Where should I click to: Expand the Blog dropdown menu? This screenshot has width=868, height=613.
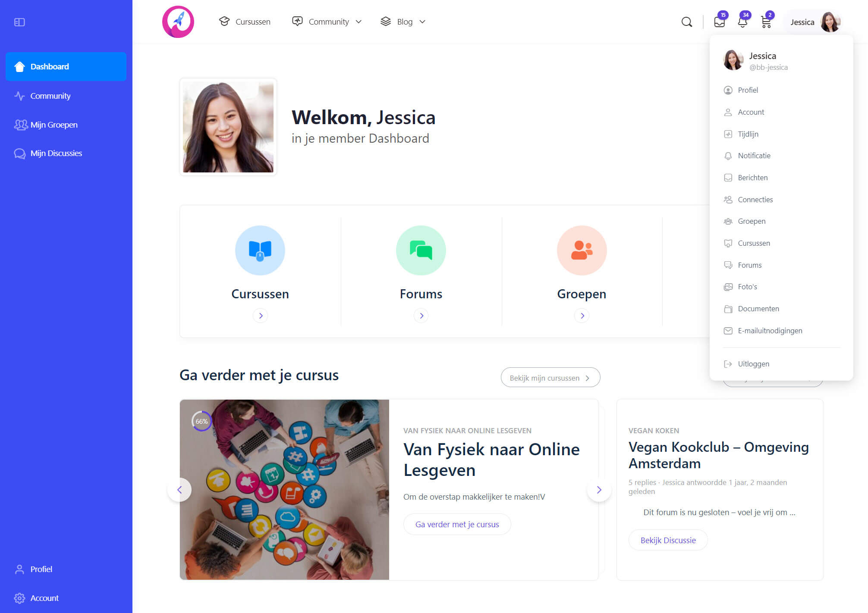click(403, 22)
